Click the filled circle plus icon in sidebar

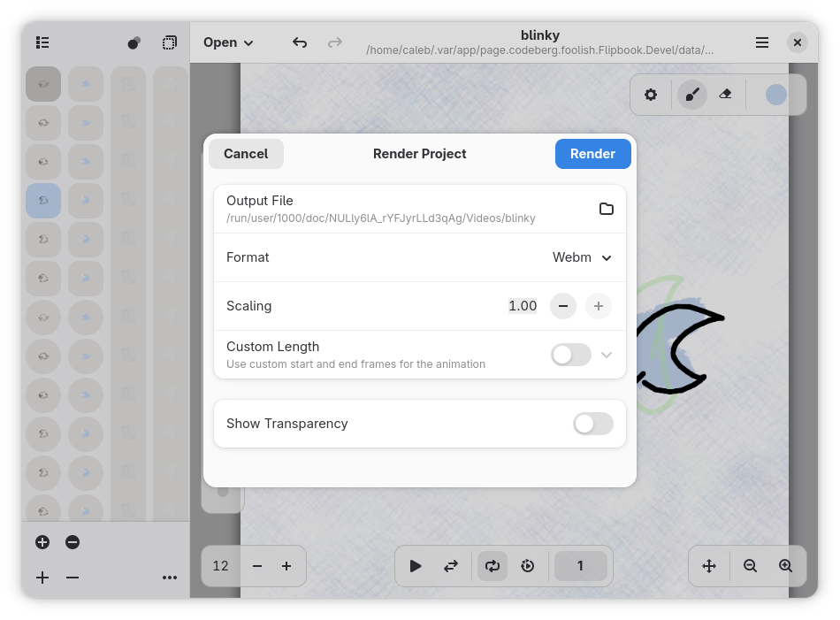coord(42,542)
